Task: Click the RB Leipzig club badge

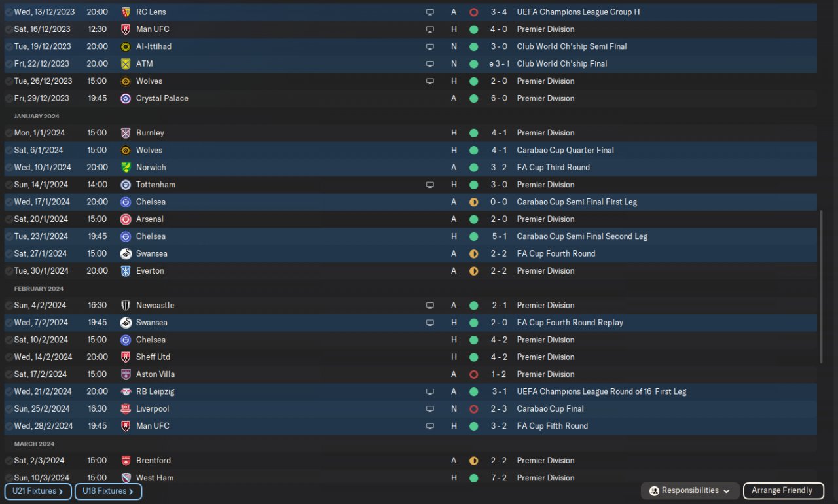Action: [x=126, y=391]
